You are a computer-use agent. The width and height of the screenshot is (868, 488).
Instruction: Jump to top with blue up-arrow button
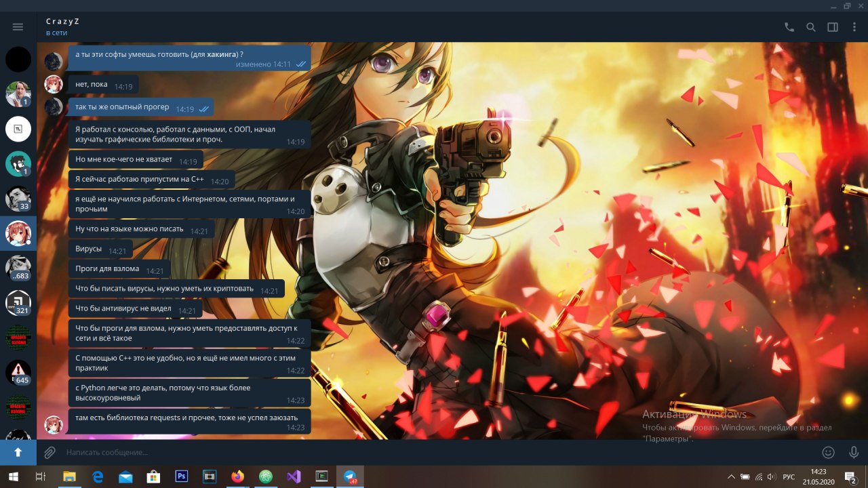18,452
